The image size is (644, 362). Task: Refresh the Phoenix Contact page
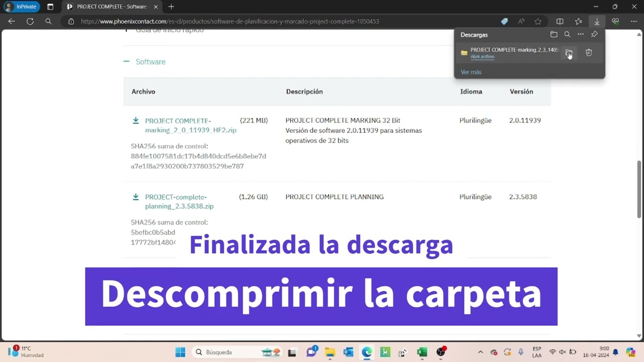click(x=30, y=22)
